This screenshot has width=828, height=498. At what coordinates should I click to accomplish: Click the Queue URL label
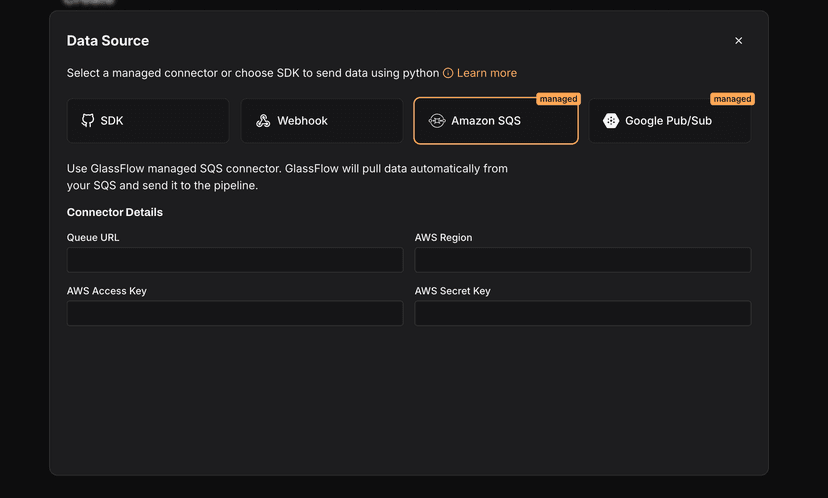[93, 238]
